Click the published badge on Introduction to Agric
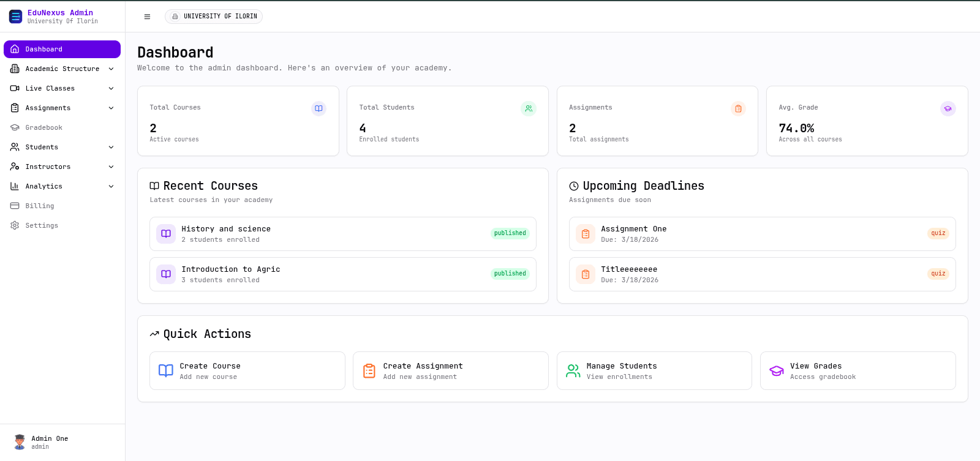 click(510, 274)
